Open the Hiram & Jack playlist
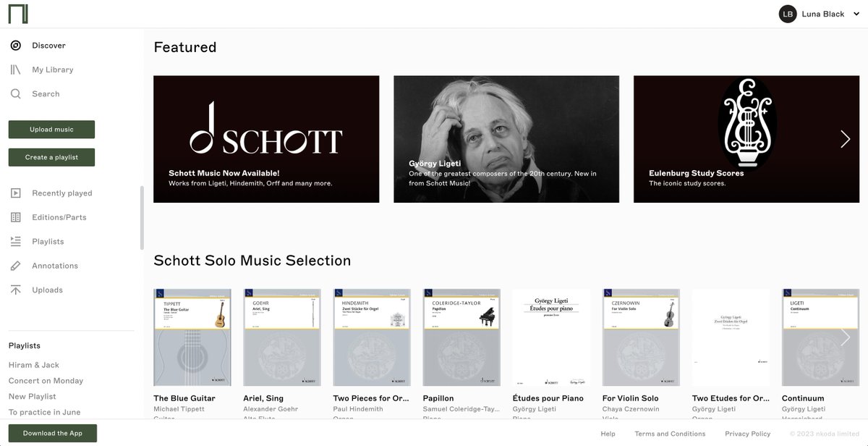 34,365
